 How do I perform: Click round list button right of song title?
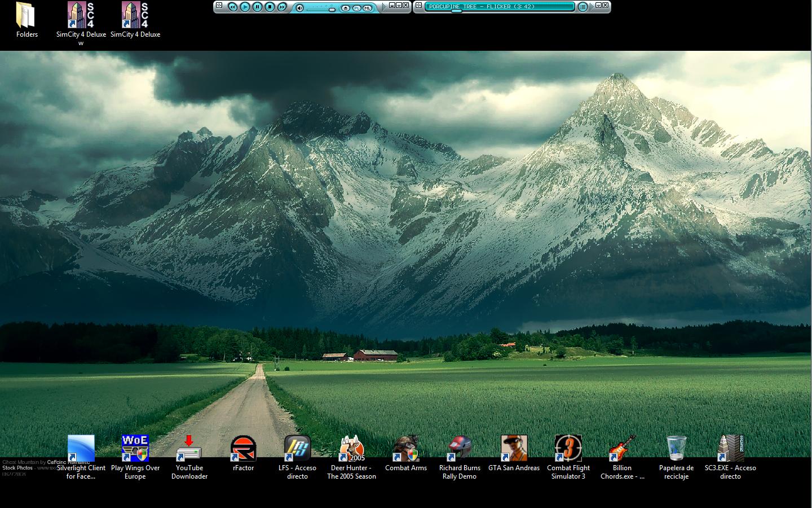pyautogui.click(x=582, y=7)
